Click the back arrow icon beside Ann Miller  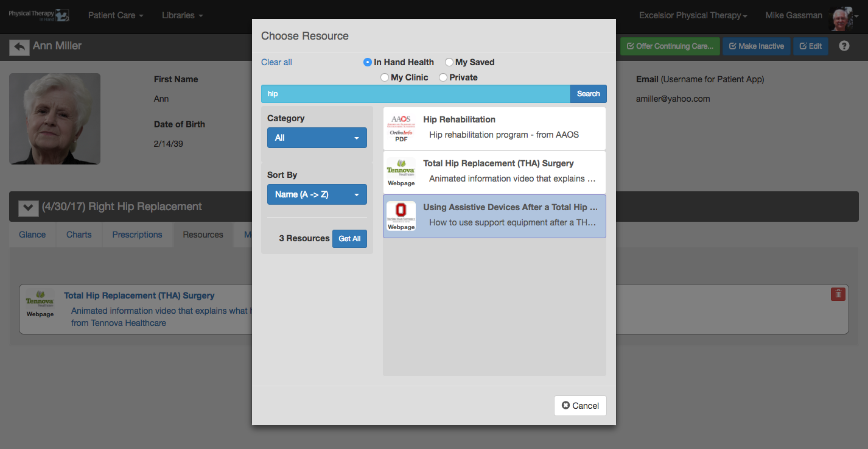19,47
